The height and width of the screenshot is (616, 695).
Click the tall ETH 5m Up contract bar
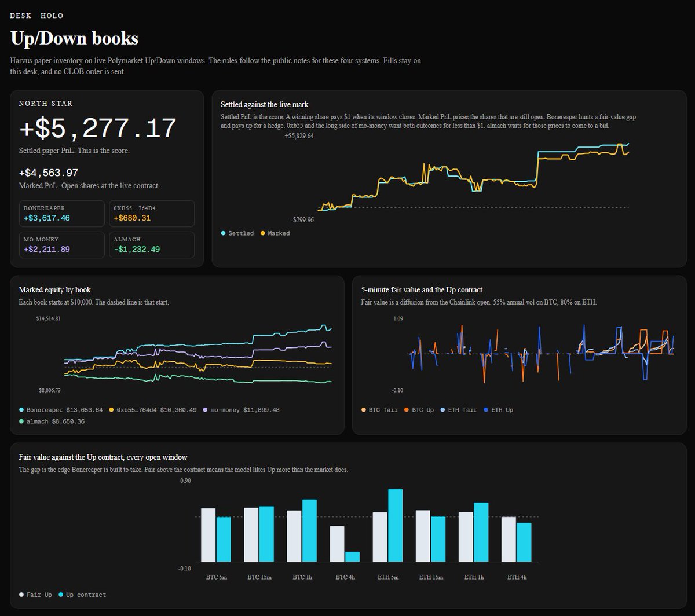point(395,525)
